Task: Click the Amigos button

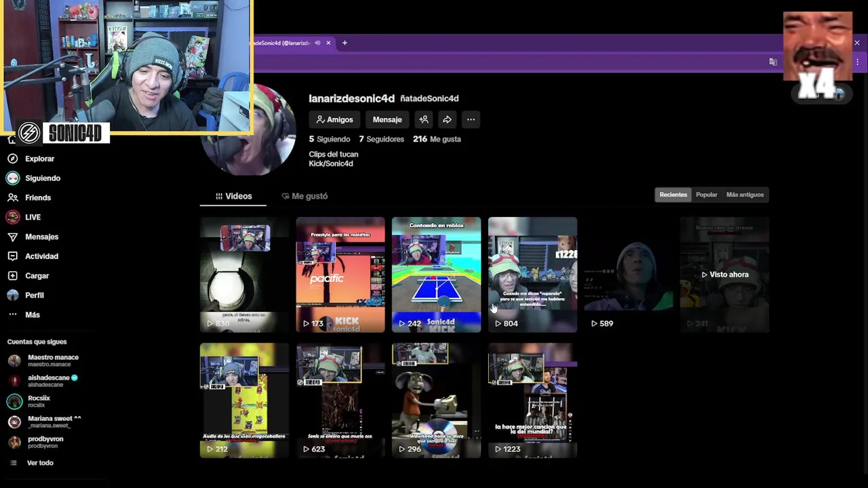Action: point(335,119)
